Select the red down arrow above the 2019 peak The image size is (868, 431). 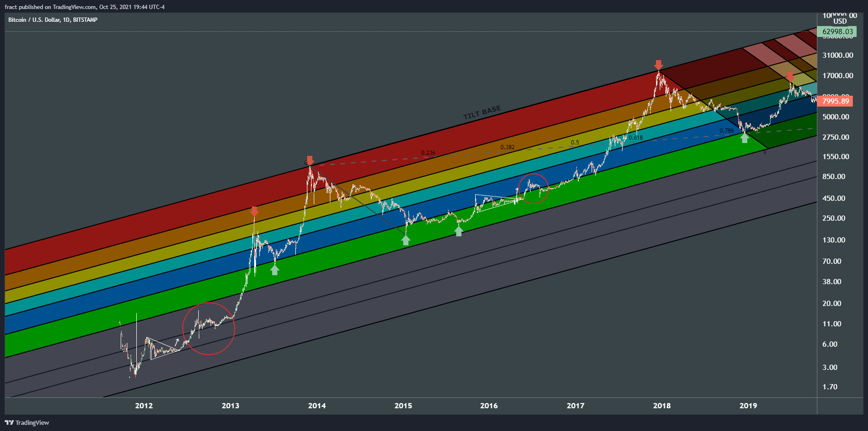[790, 76]
